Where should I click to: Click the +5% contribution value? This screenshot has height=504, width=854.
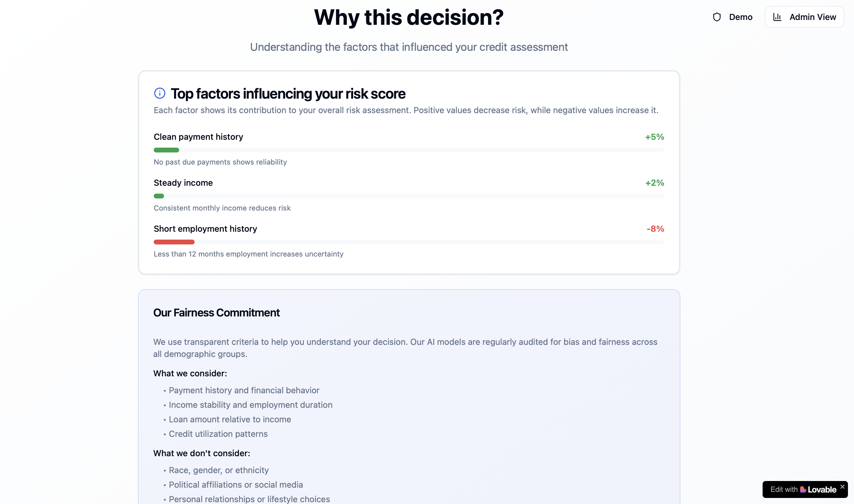point(654,137)
